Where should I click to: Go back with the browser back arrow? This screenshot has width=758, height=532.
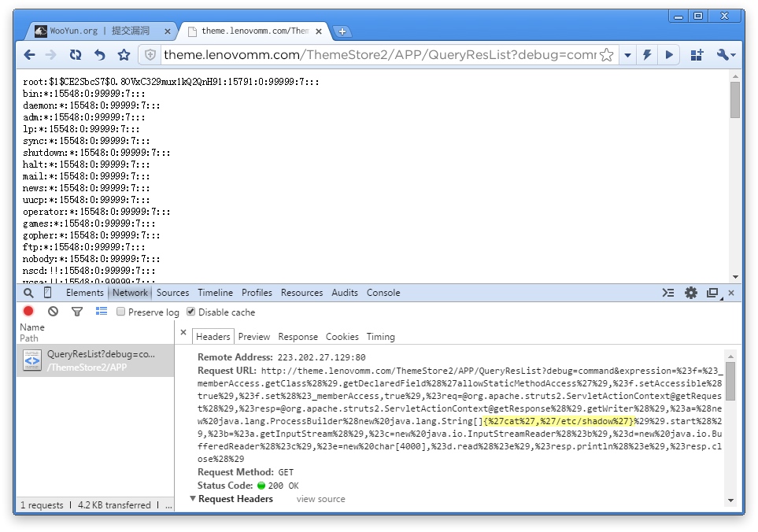tap(29, 55)
